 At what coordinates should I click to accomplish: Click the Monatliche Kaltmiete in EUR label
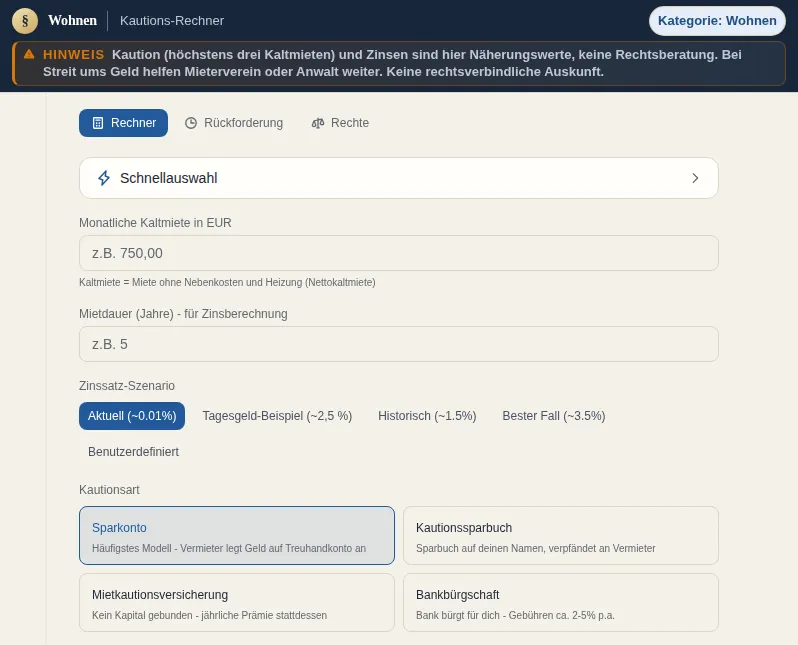click(x=155, y=223)
